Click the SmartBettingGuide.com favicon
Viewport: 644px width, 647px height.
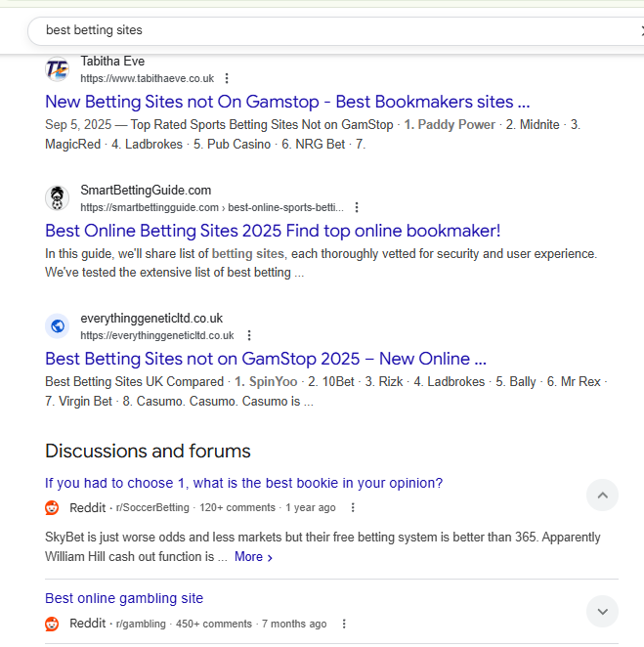[x=58, y=198]
